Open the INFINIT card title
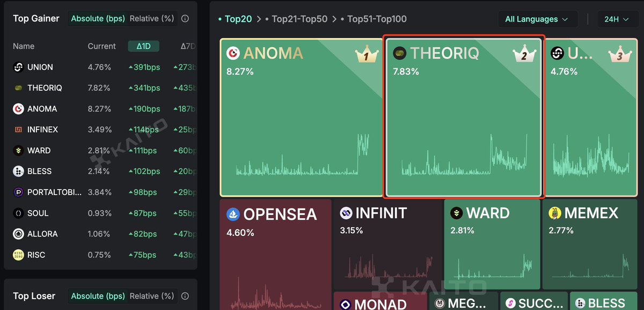Screen dimensions: 644x310 click(x=381, y=213)
